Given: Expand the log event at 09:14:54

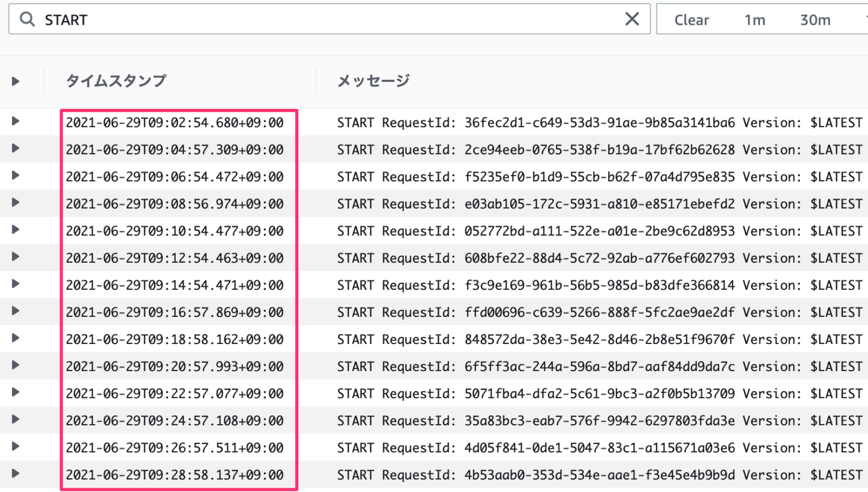Looking at the screenshot, I should 15,285.
